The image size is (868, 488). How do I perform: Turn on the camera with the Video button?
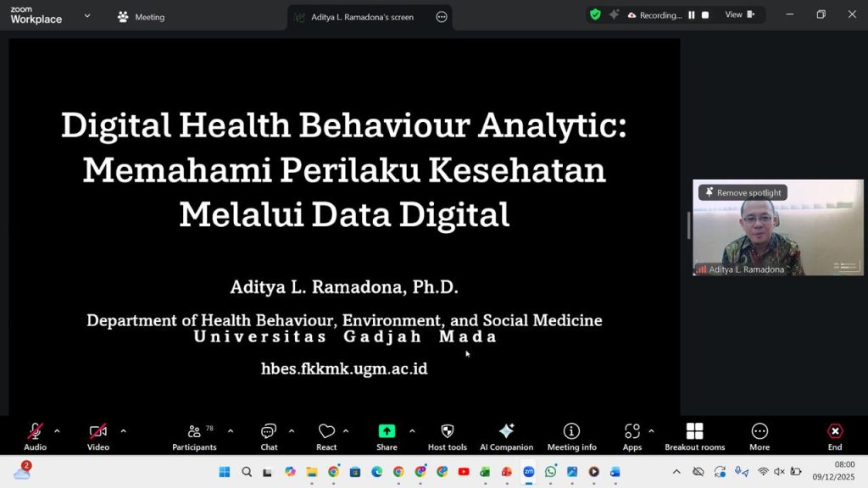coord(98,432)
